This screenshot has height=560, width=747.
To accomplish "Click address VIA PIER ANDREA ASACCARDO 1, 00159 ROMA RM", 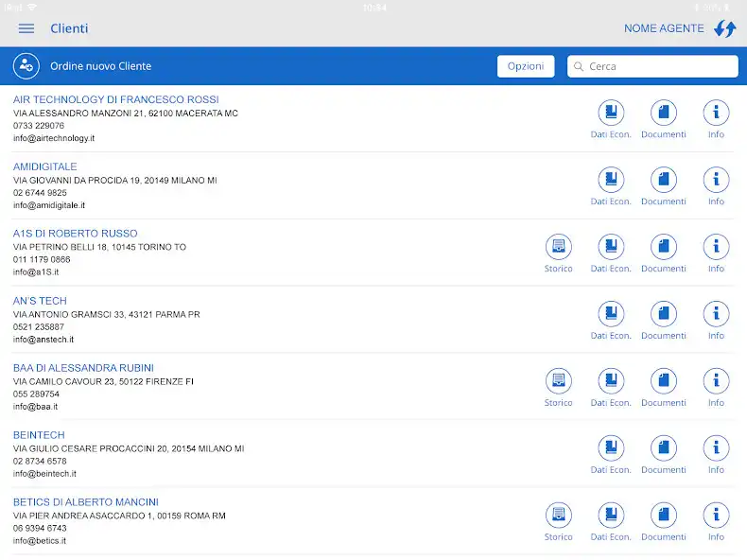I will point(119,516).
